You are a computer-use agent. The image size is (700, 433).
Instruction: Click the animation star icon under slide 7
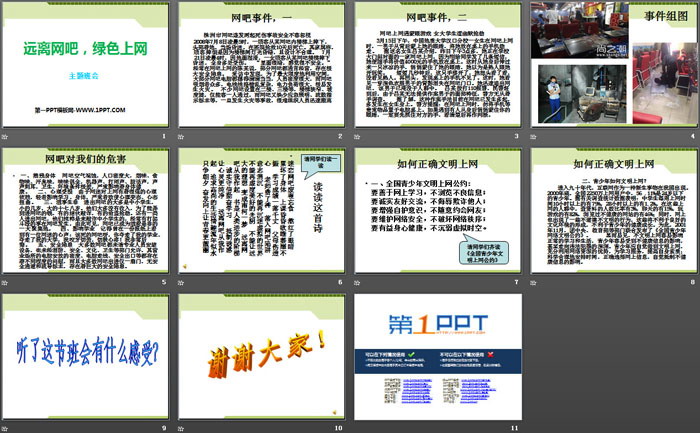pyautogui.click(x=357, y=283)
